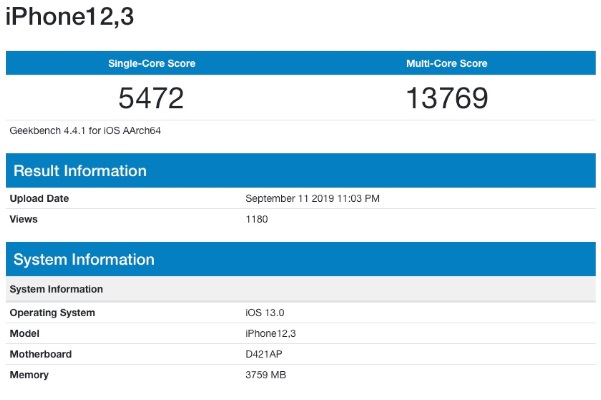Select the Motherboard label
The height and width of the screenshot is (400, 601).
pos(41,354)
